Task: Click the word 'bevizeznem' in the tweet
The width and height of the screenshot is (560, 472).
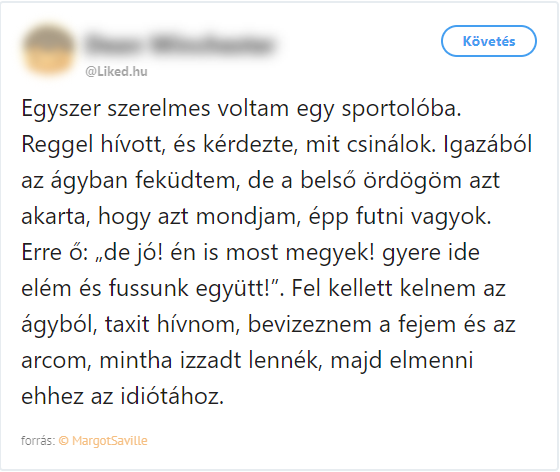Action: tap(310, 324)
